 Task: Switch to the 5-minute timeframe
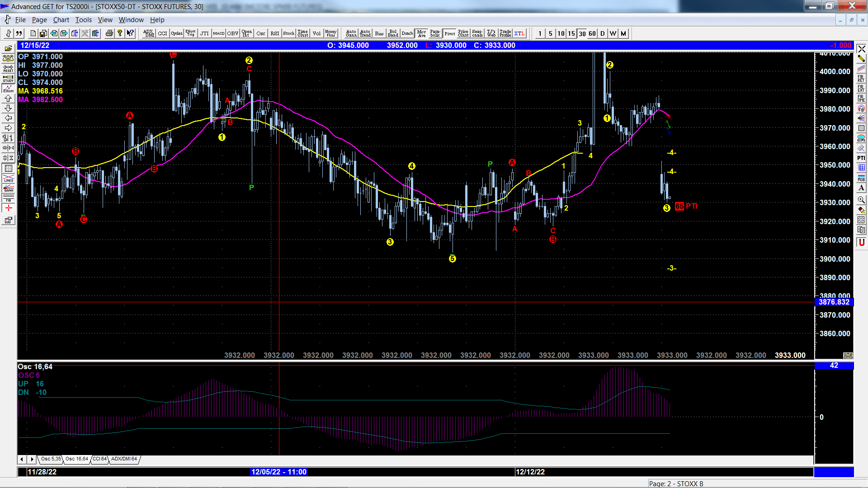(550, 33)
